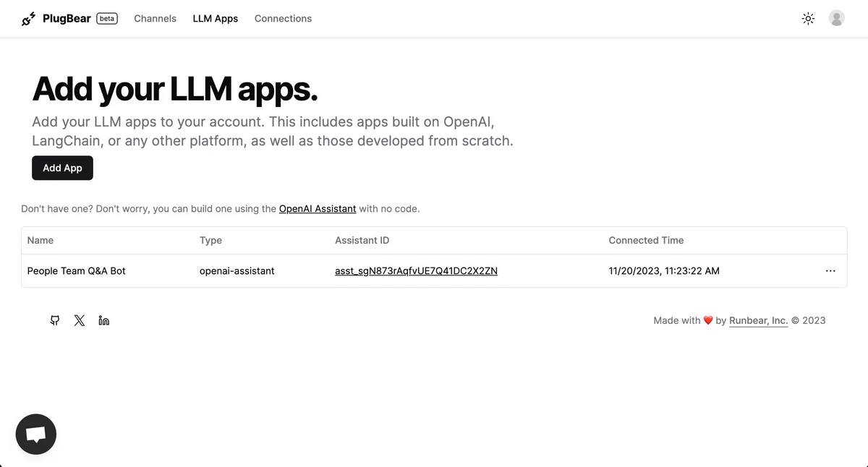This screenshot has height=467, width=868.
Task: Click the PlugBear brand name
Action: click(67, 19)
